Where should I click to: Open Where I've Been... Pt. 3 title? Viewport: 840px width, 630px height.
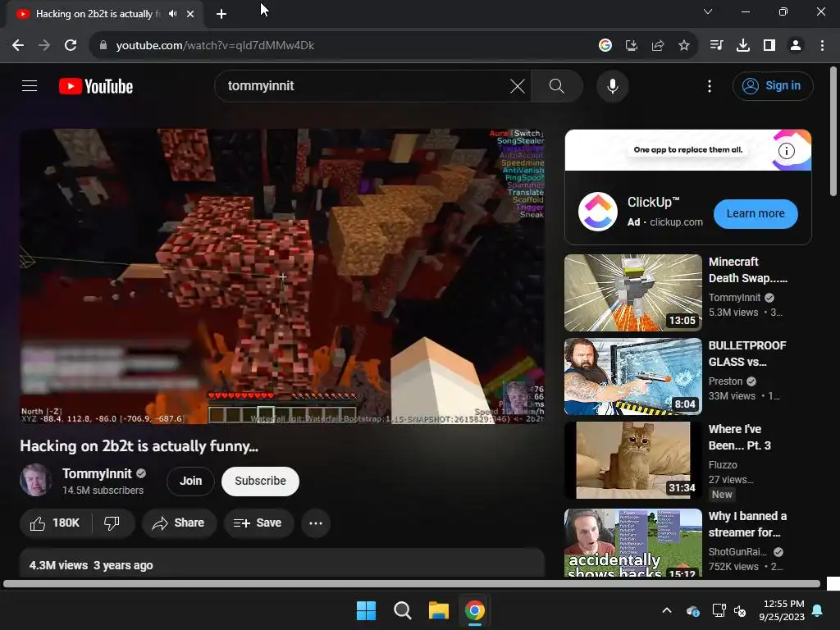739,437
